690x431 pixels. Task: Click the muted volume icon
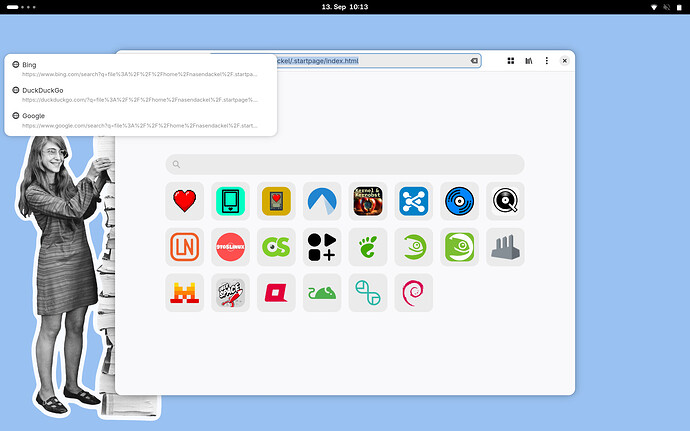pos(667,7)
